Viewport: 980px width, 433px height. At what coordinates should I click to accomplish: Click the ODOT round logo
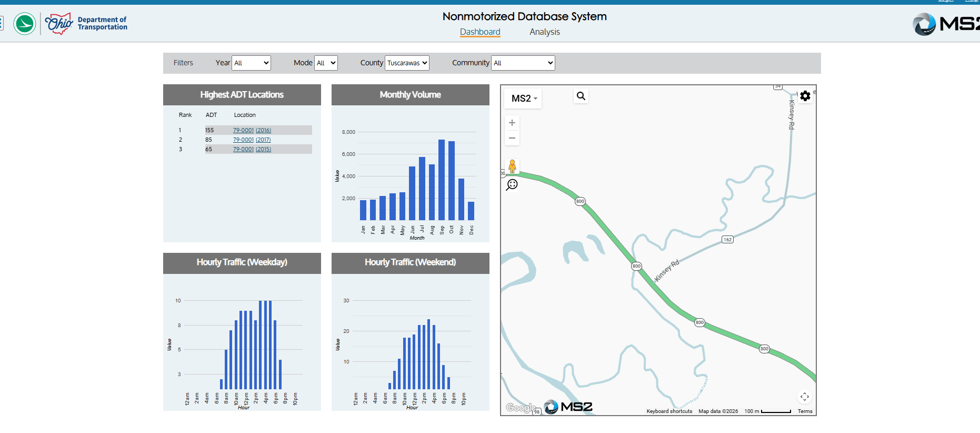click(x=25, y=24)
